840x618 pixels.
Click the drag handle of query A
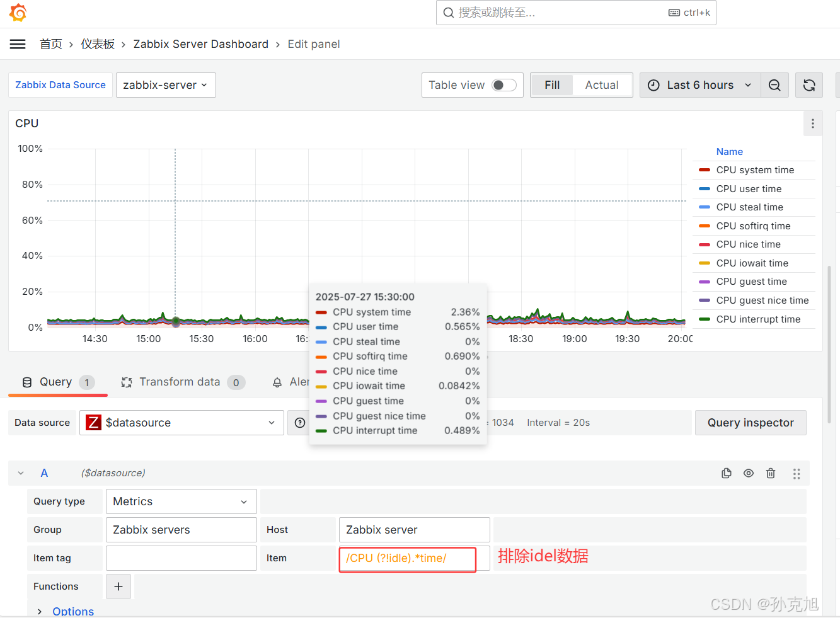tap(797, 473)
